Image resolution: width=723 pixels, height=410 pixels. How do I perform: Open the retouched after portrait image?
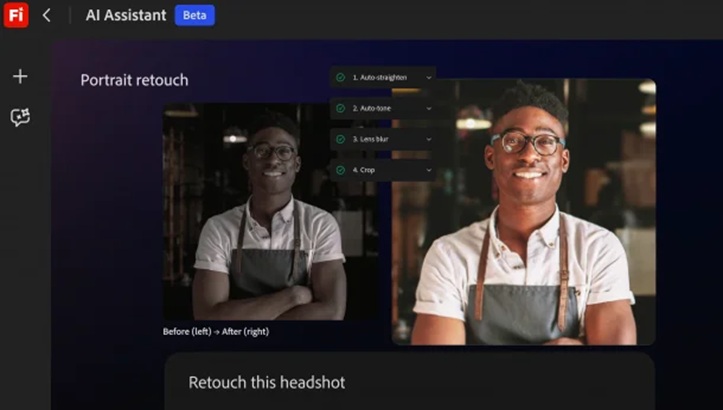(523, 212)
